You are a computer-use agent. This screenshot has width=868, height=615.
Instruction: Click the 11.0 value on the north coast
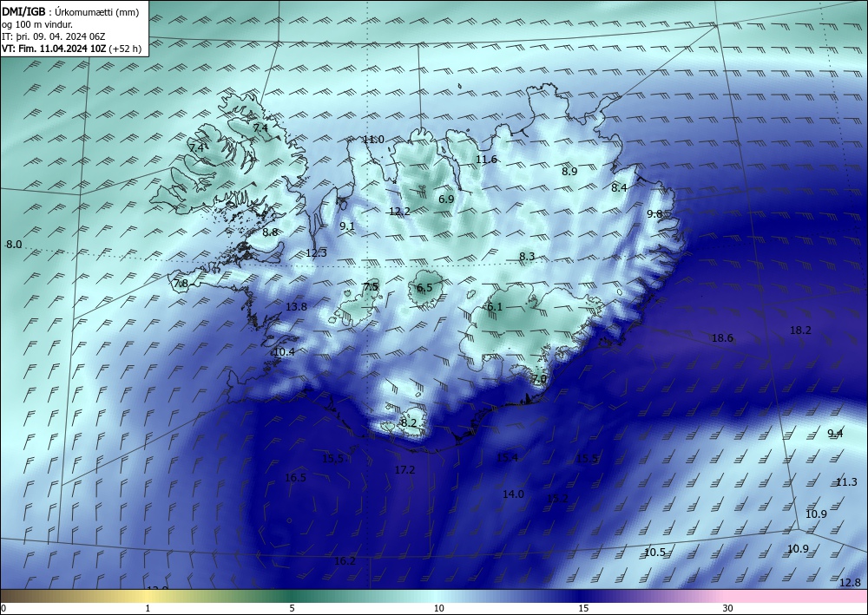pyautogui.click(x=373, y=140)
